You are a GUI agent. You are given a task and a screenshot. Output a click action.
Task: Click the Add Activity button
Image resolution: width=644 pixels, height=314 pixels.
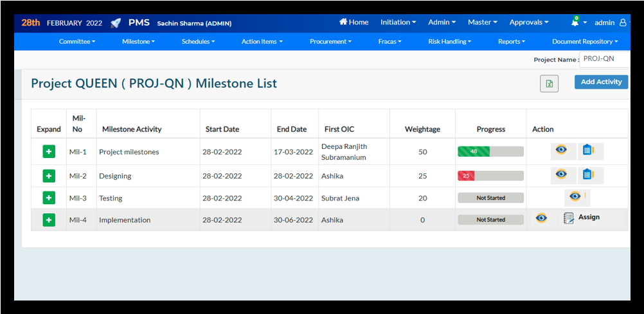tap(601, 82)
